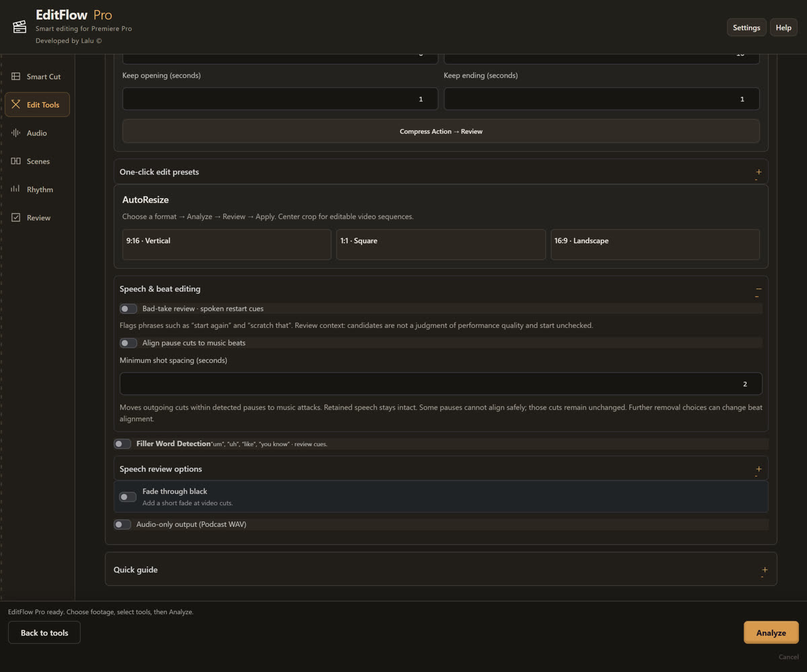Viewport: 807px width, 672px height.
Task: Choose 16:9 · Landscape format
Action: pyautogui.click(x=655, y=245)
